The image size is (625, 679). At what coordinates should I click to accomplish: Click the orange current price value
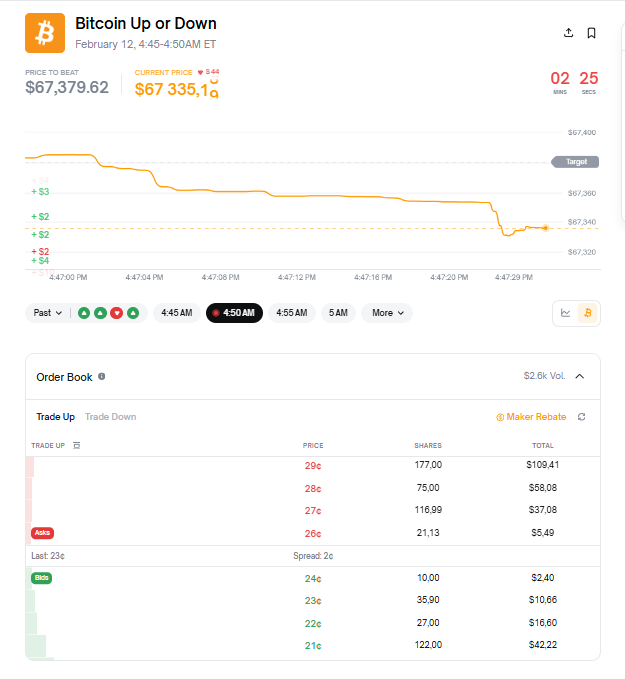(x=176, y=89)
